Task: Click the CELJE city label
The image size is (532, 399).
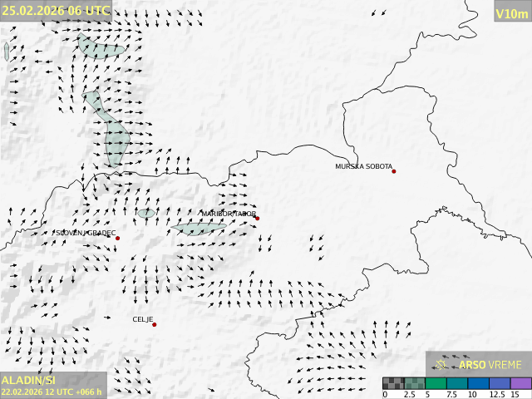Action: click(143, 319)
